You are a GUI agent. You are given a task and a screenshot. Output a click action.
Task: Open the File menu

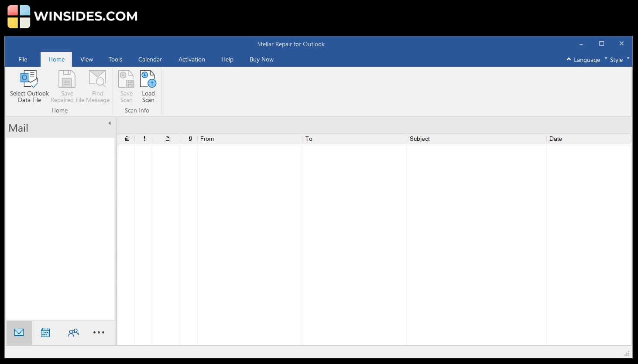(x=23, y=59)
